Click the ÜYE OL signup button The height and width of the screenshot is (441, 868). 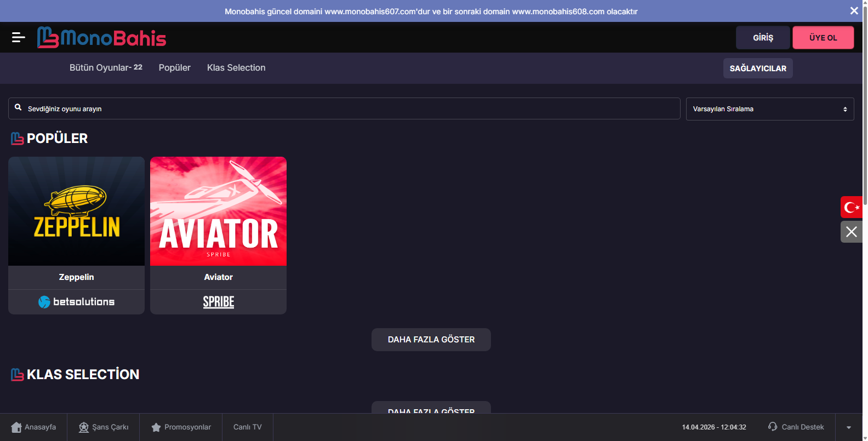pos(823,37)
